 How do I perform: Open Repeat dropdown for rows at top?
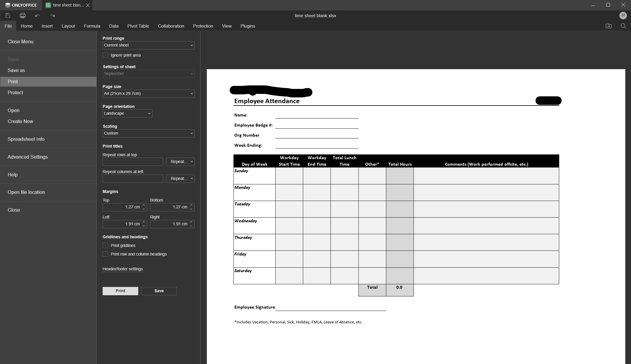pos(180,162)
